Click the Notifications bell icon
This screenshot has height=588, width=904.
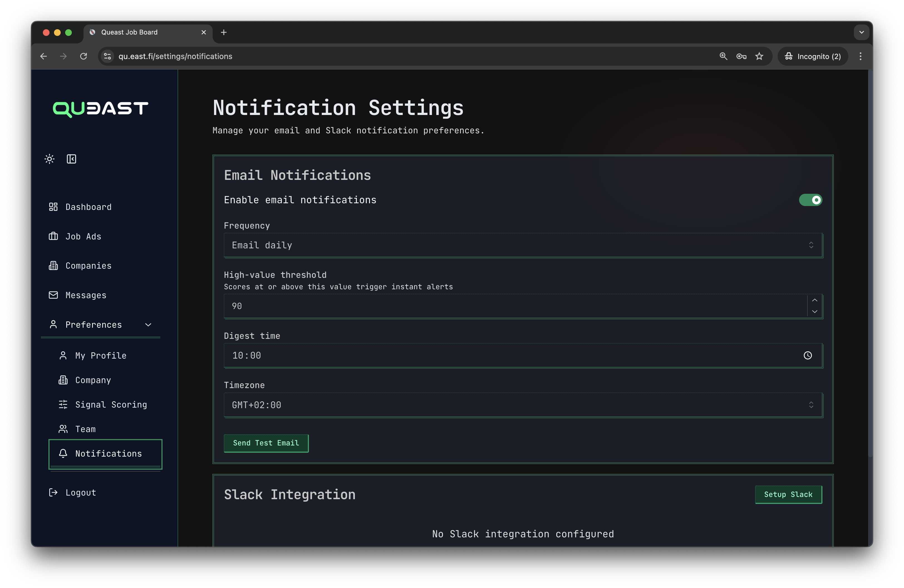[63, 454]
